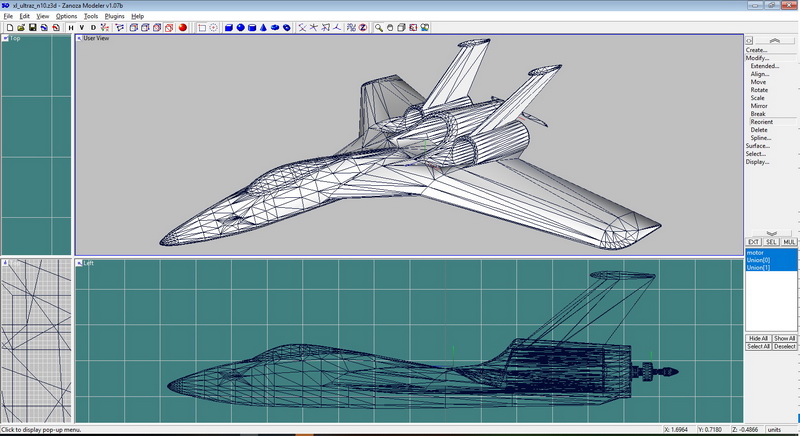Click the Open file folder icon
The image size is (800, 436).
20,28
